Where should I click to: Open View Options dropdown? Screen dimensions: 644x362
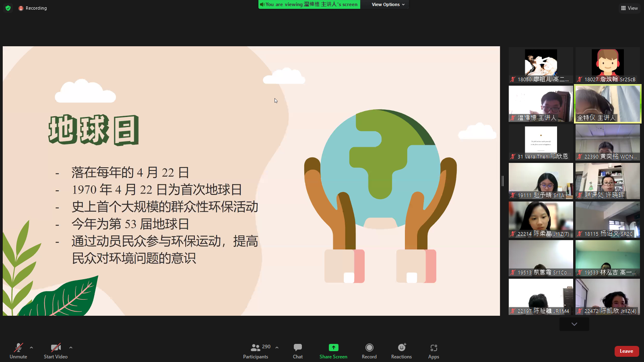[388, 4]
